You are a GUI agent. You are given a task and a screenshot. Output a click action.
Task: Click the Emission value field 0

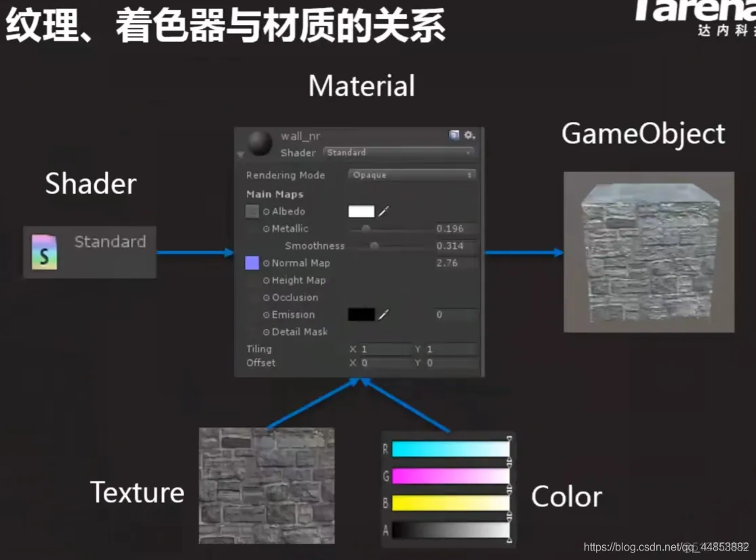click(x=456, y=315)
